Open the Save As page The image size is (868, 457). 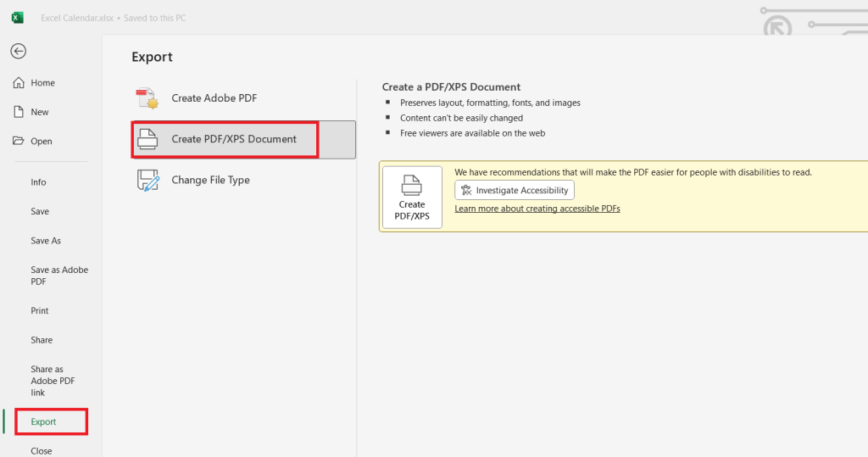(46, 241)
